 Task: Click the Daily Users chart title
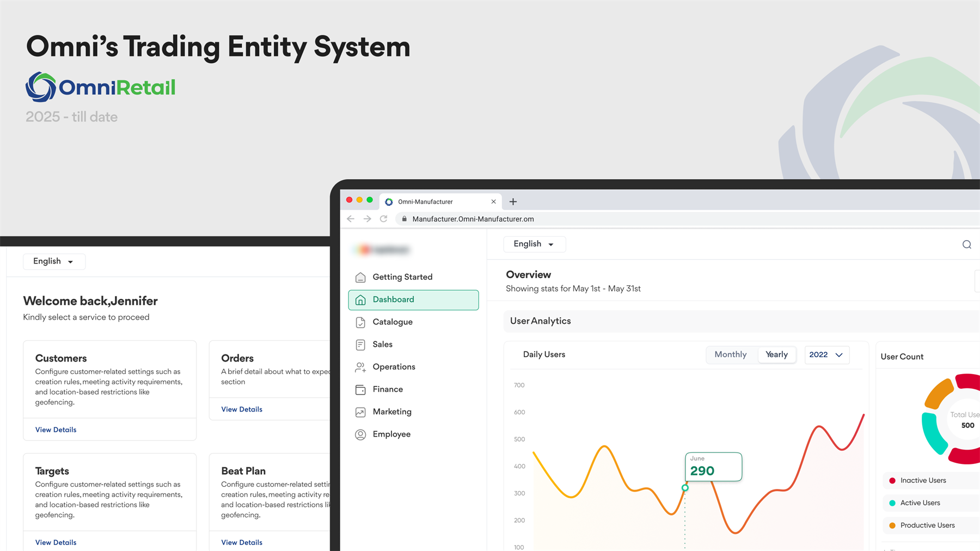coord(544,354)
